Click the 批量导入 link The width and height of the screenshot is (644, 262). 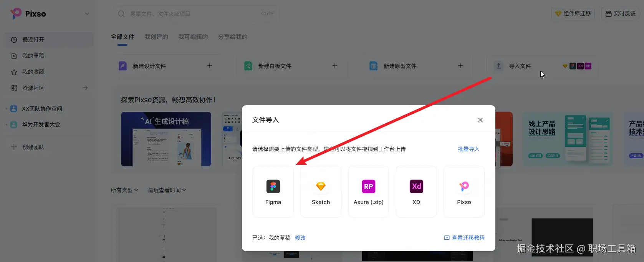tap(469, 149)
